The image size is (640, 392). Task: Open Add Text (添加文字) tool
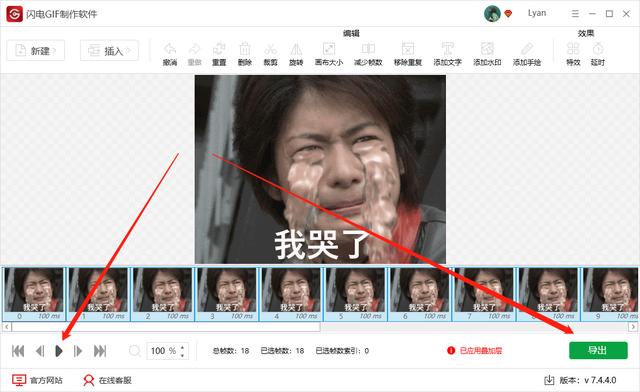point(447,49)
